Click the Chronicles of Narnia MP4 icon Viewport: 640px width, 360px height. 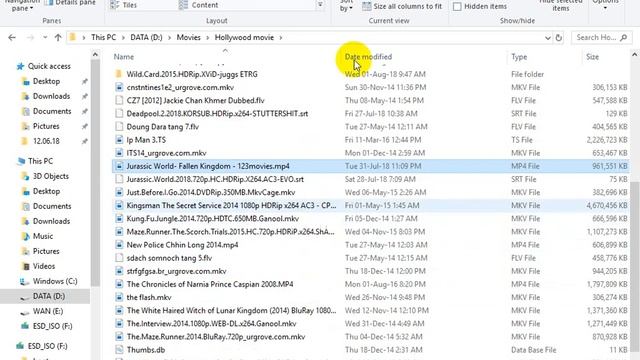pyautogui.click(x=119, y=284)
